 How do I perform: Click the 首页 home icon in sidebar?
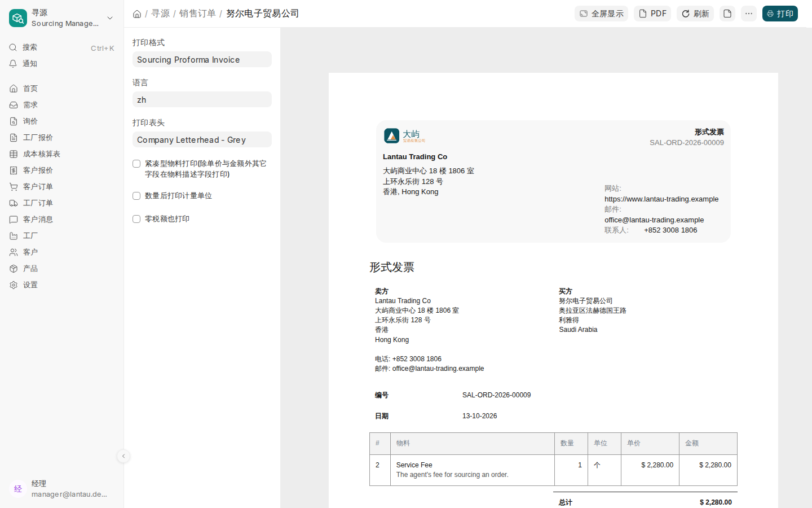14,89
